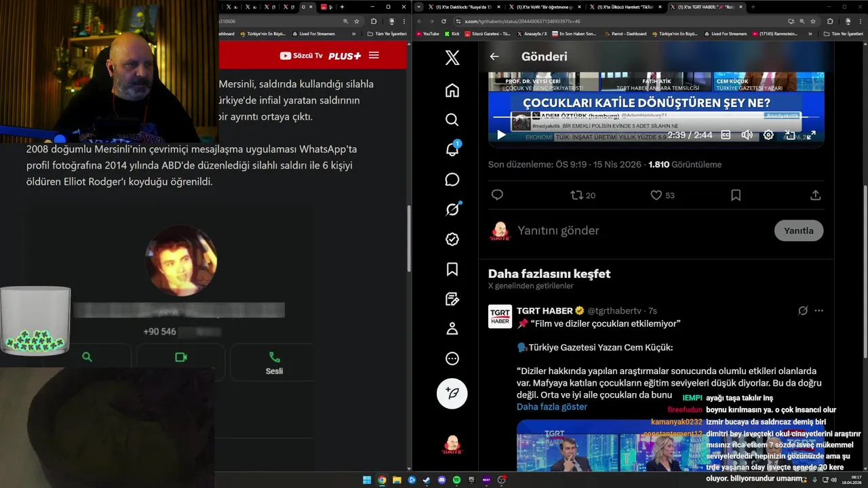868x488 pixels.
Task: Click the Yanıtla reply button
Action: [799, 230]
